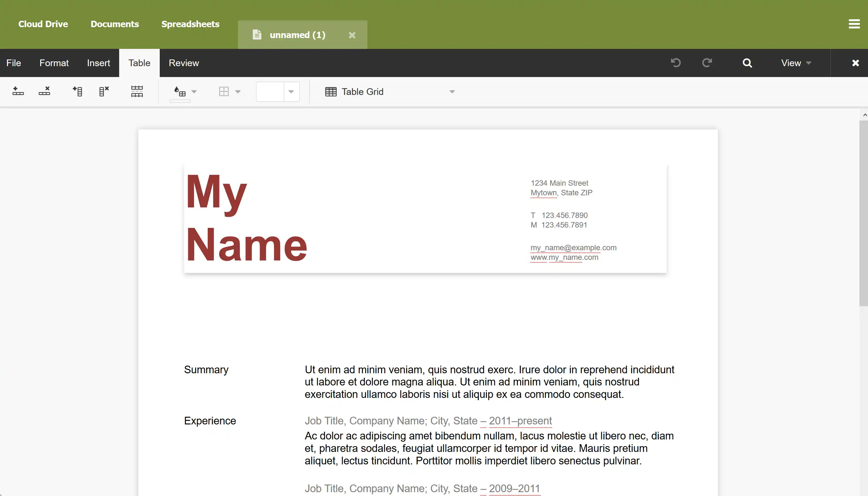Click the undo button in toolbar
Viewport: 868px width, 496px height.
click(675, 63)
